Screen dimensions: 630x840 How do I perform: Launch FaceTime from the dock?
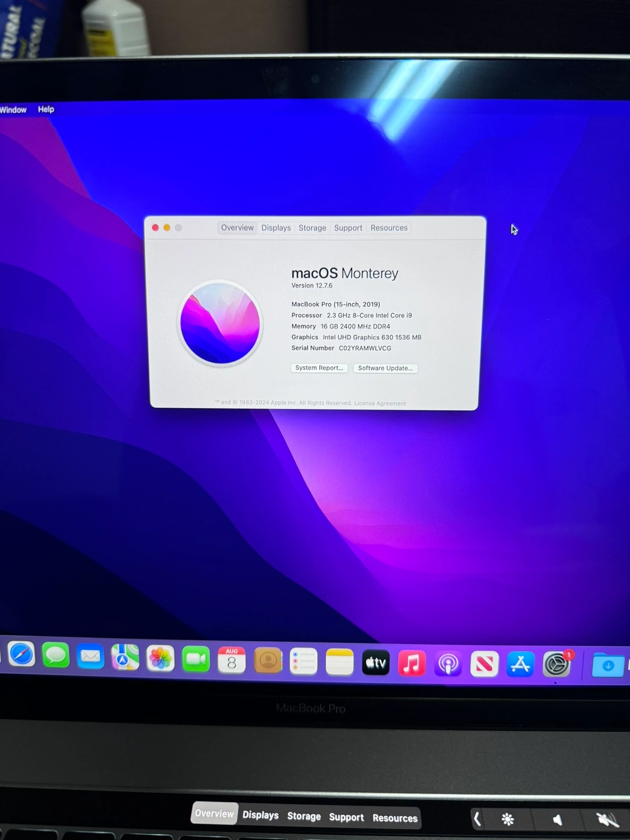(x=196, y=659)
